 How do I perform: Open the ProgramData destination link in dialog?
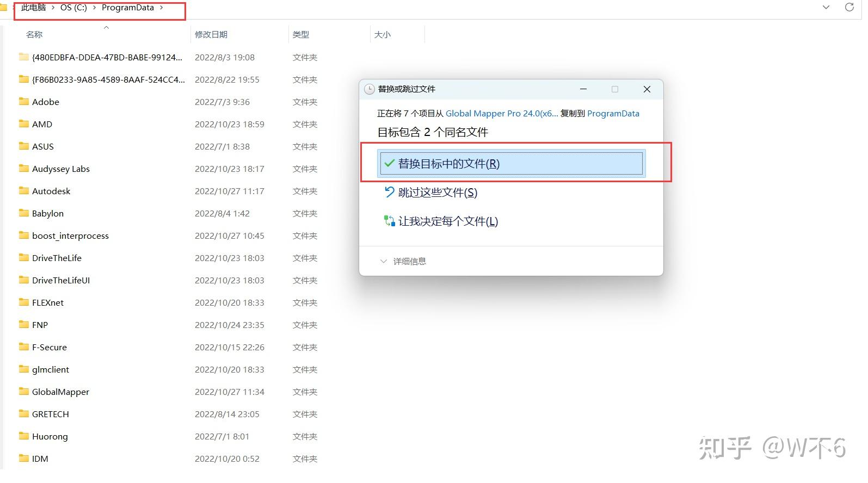613,113
